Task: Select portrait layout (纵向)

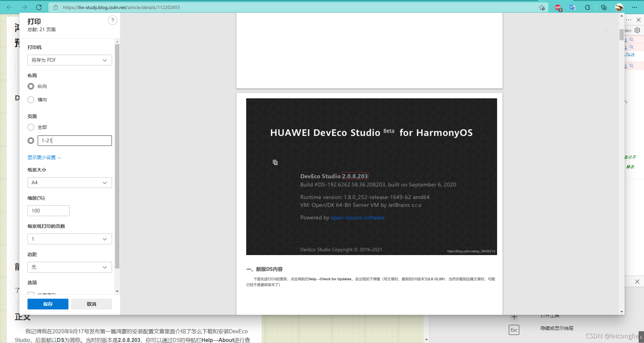Action: 31,86
